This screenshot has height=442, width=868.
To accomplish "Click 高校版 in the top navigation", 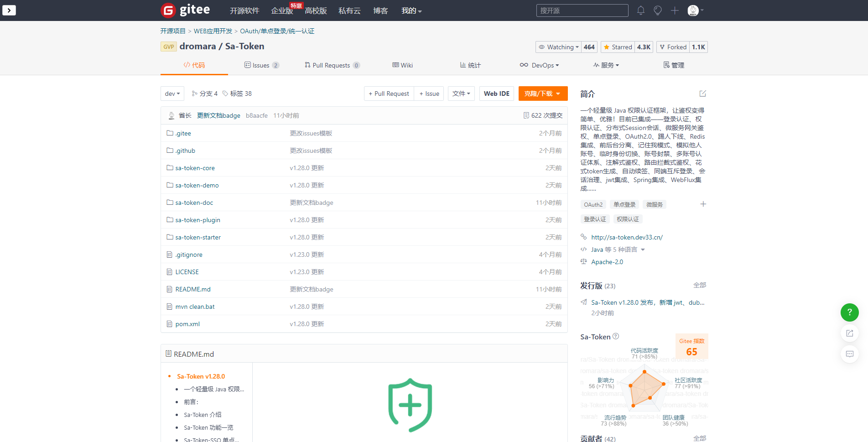I will pyautogui.click(x=316, y=10).
